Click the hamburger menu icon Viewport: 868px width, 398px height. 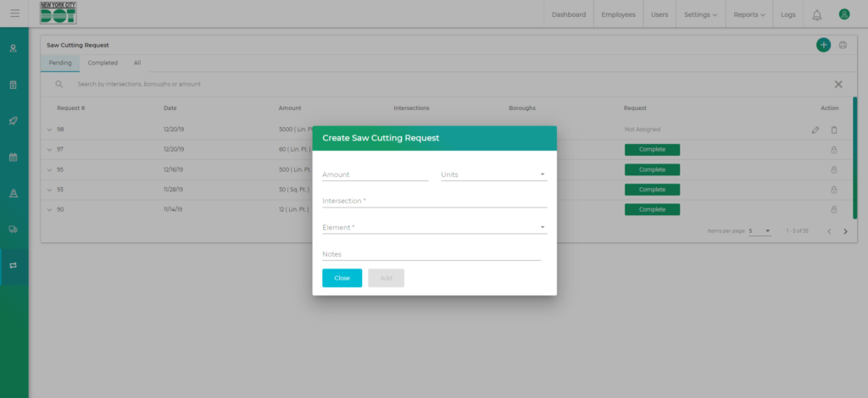pyautogui.click(x=14, y=14)
